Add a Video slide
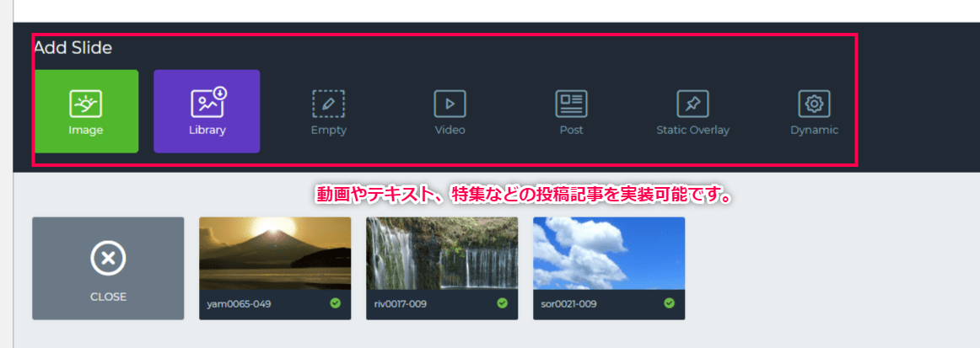The width and height of the screenshot is (980, 348). 450,111
